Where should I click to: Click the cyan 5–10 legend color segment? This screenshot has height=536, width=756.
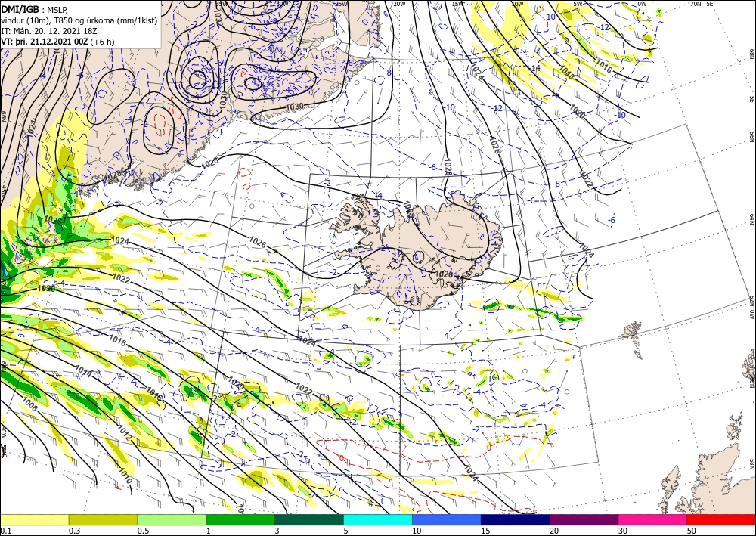[x=378, y=519]
